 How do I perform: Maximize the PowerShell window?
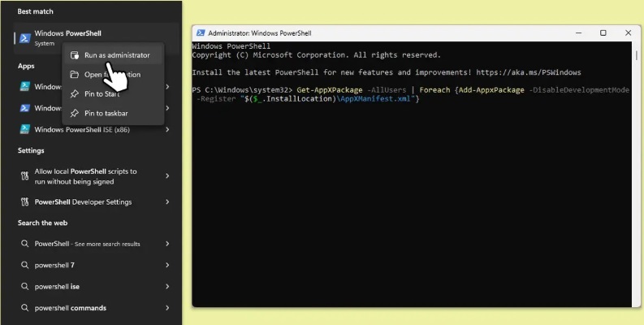pyautogui.click(x=603, y=32)
